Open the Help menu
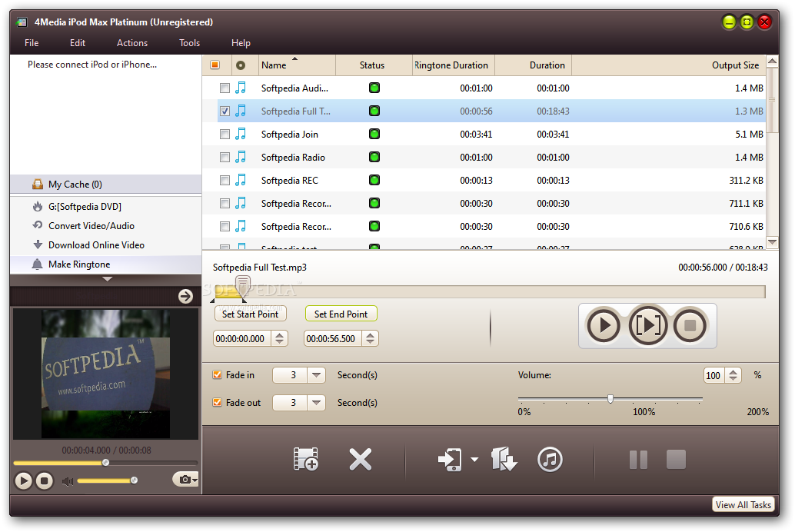Image resolution: width=795 pixels, height=532 pixels. (241, 43)
